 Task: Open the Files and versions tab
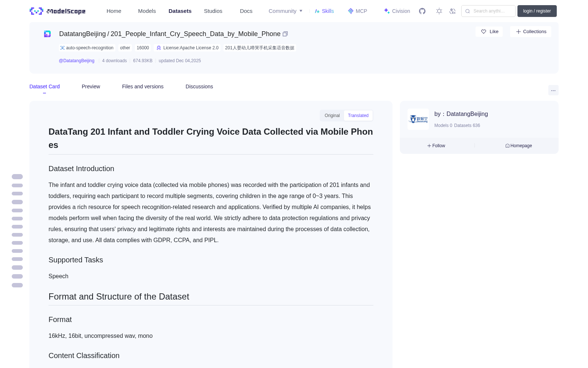click(143, 86)
